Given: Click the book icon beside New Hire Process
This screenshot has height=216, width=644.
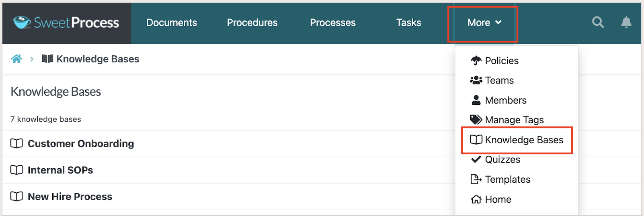Looking at the screenshot, I should 16,196.
